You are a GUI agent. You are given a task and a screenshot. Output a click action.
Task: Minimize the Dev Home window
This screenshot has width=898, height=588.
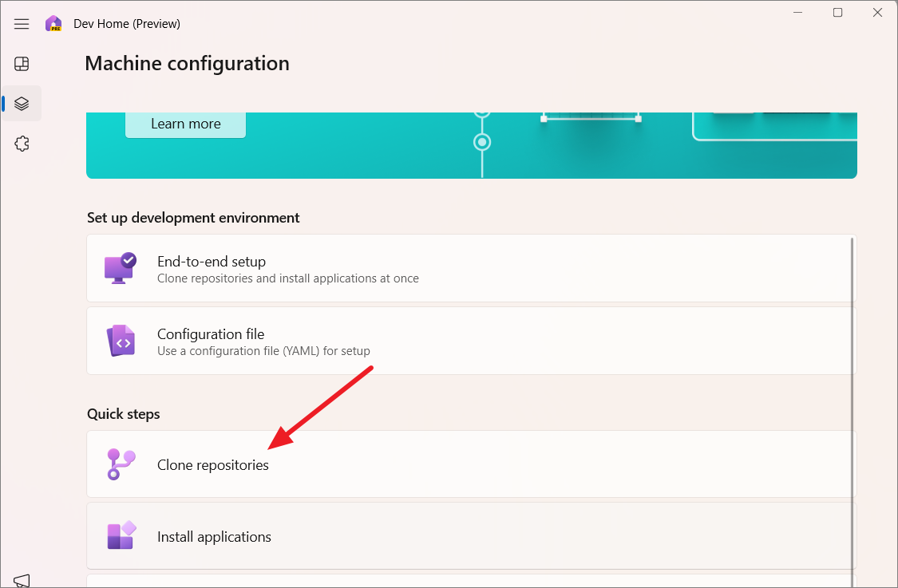pos(797,12)
